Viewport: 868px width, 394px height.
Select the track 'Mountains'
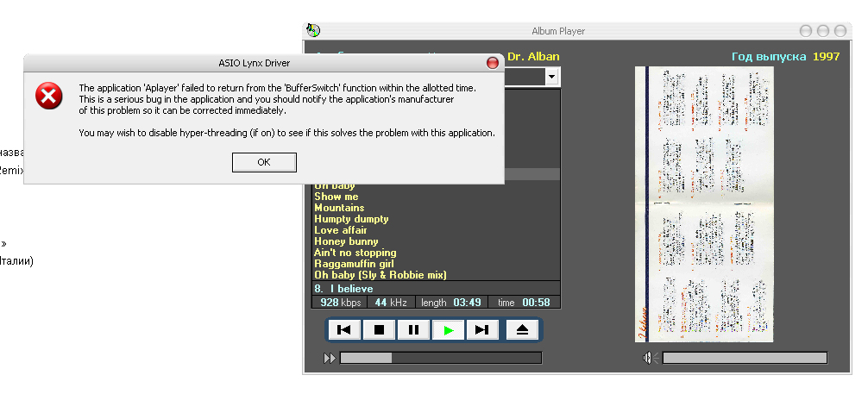point(339,208)
